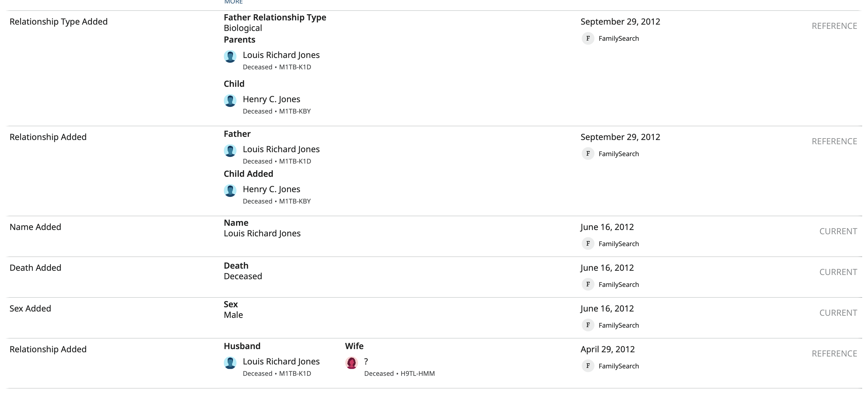This screenshot has height=397, width=868.
Task: Open Louis Richard Jones link under Father
Action: pyautogui.click(x=281, y=149)
